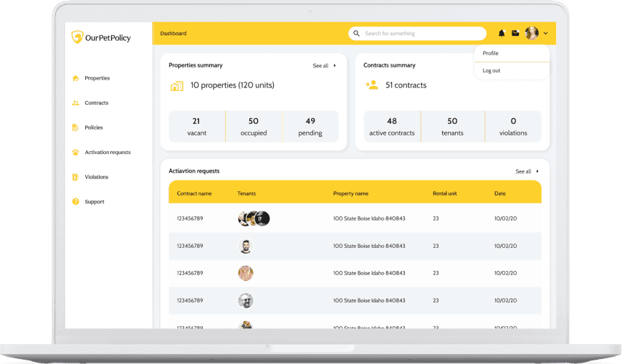The image size is (622, 364).
Task: Collapse the user menu chevron beside avatar
Action: point(546,33)
